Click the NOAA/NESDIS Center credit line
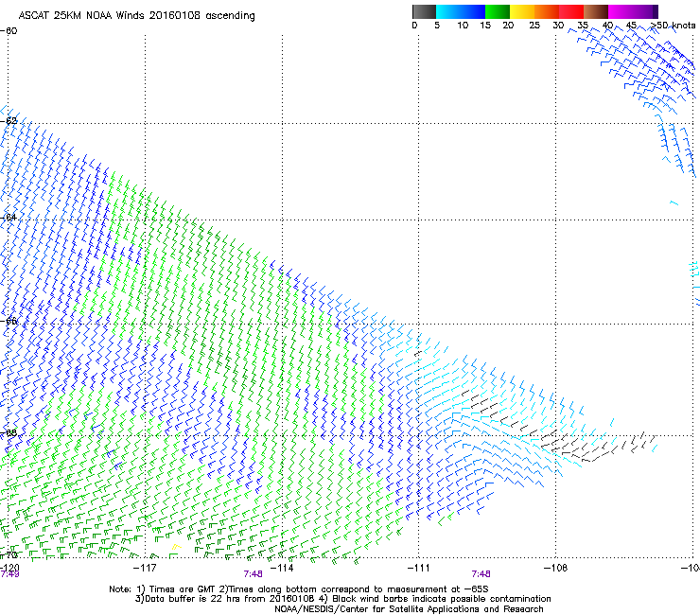 (409, 609)
